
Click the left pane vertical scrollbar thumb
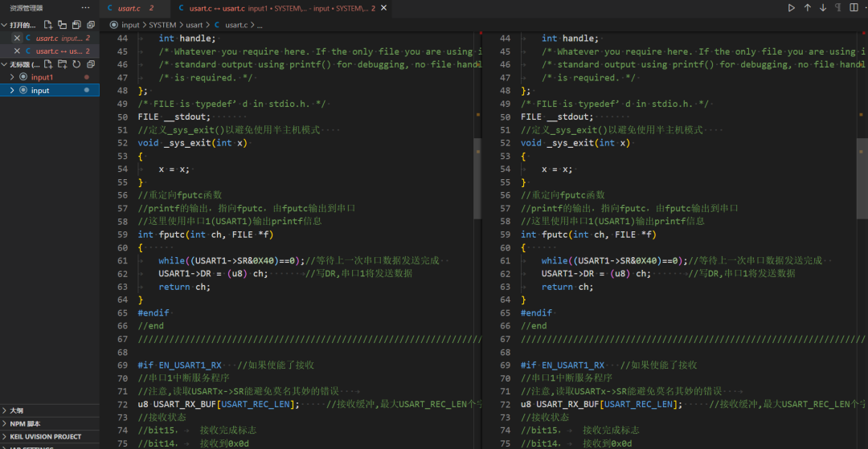click(477, 177)
